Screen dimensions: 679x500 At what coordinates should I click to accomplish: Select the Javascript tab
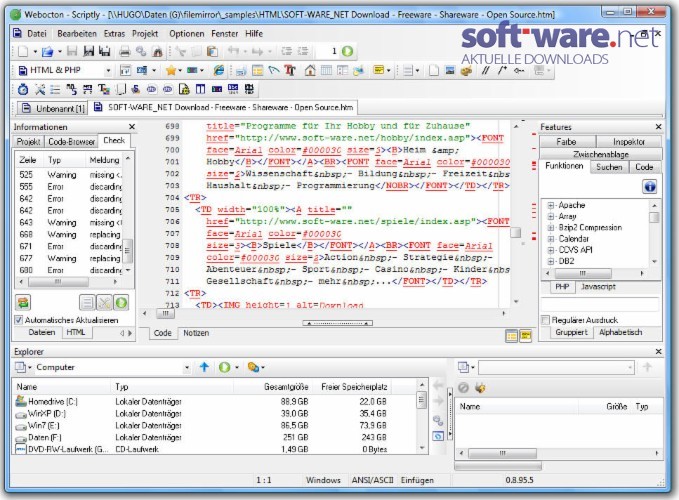(x=598, y=287)
